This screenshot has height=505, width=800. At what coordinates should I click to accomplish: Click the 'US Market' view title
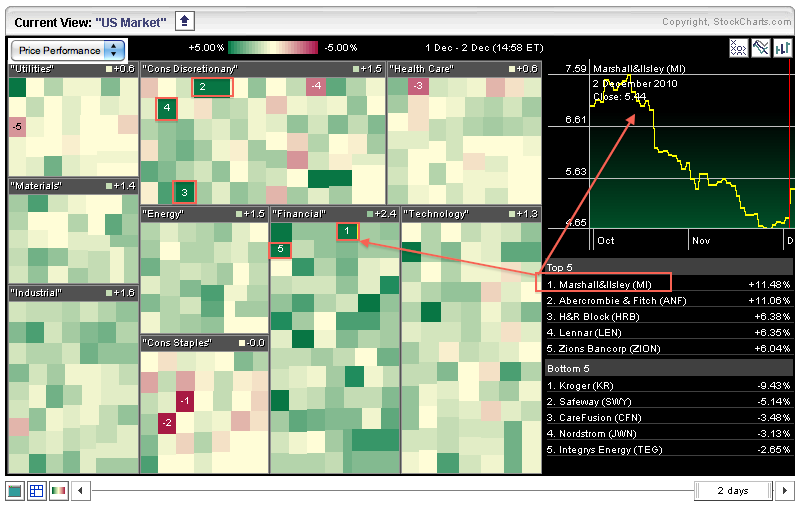click(x=131, y=22)
